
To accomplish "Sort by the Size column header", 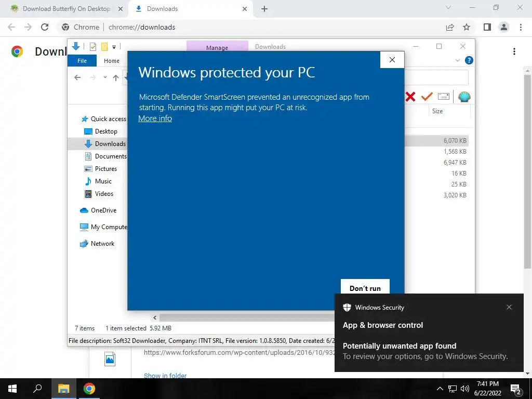I will (437, 111).
